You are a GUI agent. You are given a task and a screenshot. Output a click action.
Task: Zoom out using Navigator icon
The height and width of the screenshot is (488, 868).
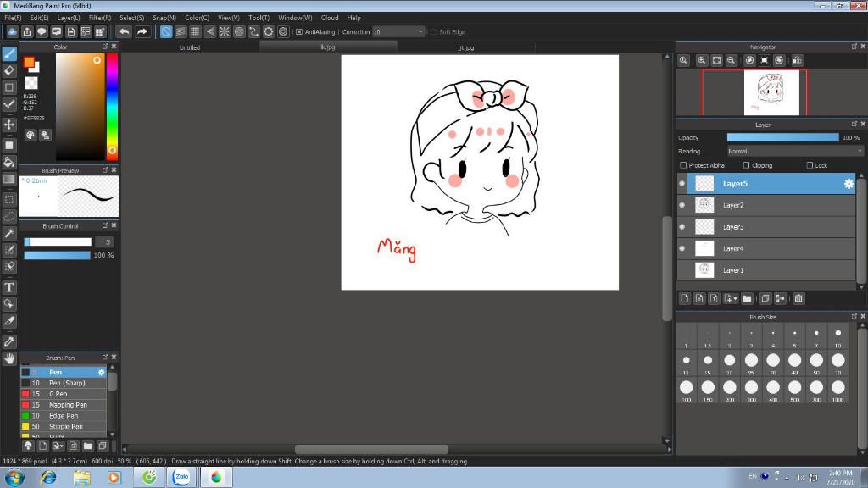(731, 60)
